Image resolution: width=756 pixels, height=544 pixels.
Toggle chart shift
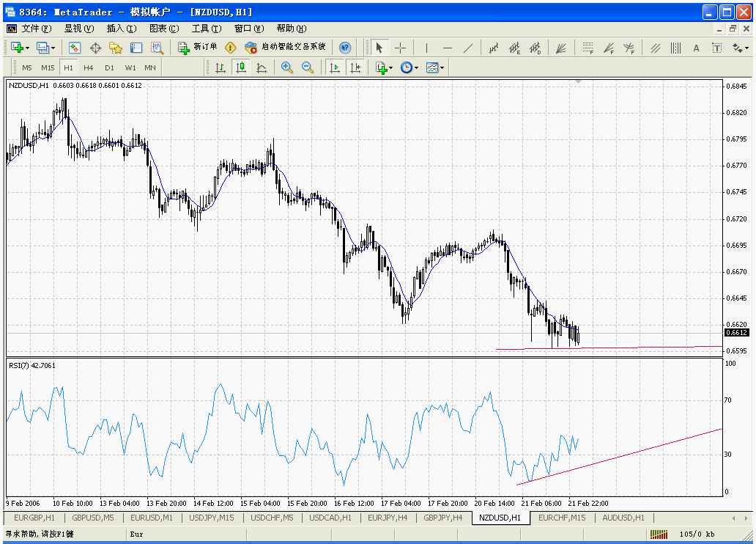coord(355,67)
